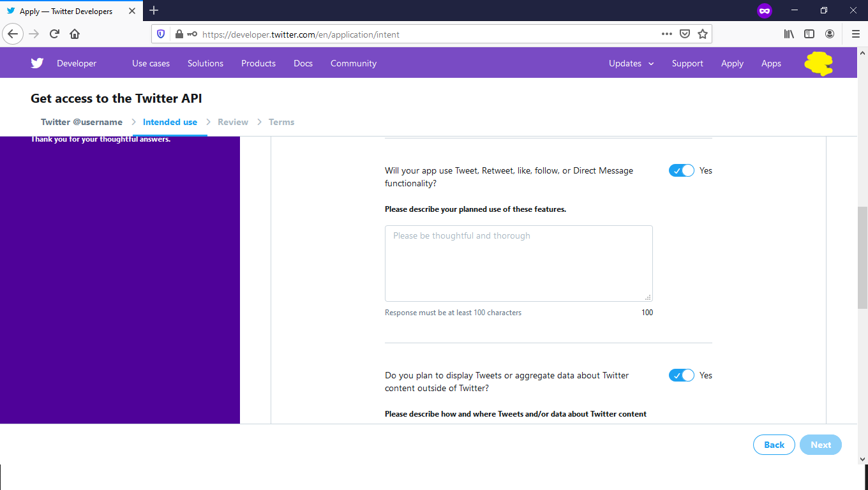
Task: Reload the page with the refresh icon
Action: click(x=54, y=34)
